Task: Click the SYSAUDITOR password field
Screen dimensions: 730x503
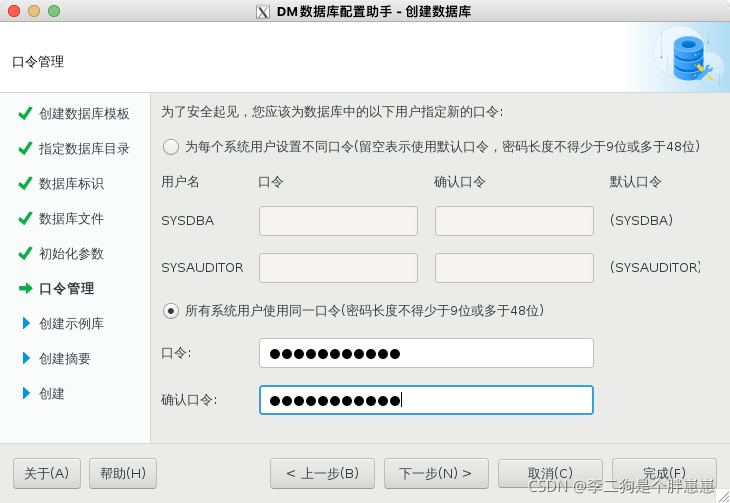Action: pos(338,268)
